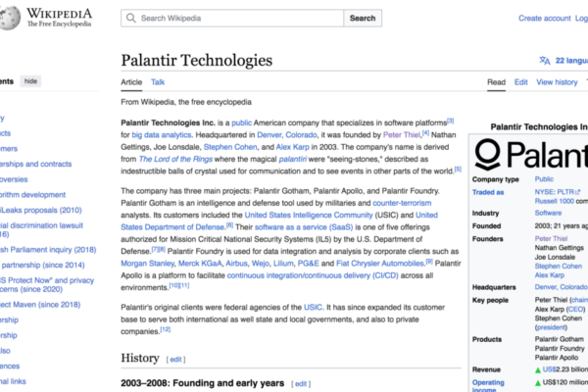Open the 'Denver, Colorado' link in the intro
Image resolution: width=588 pixels, height=392 pixels.
click(287, 135)
